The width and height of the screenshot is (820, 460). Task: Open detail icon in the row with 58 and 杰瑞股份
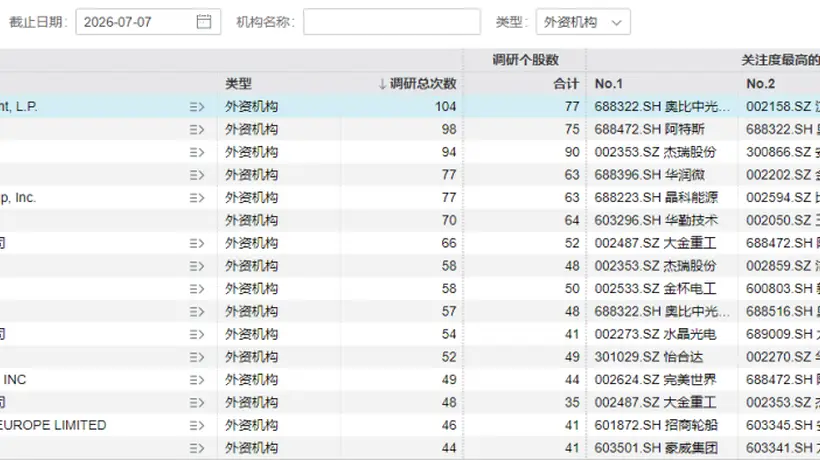pyautogui.click(x=197, y=266)
